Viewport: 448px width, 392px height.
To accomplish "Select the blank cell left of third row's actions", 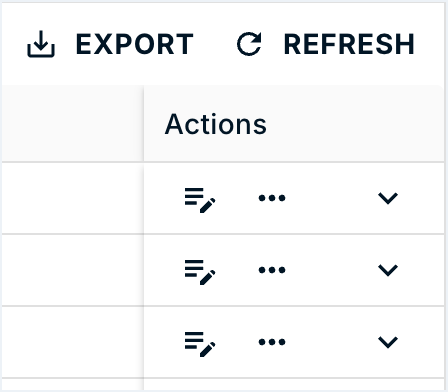I will pos(73,342).
